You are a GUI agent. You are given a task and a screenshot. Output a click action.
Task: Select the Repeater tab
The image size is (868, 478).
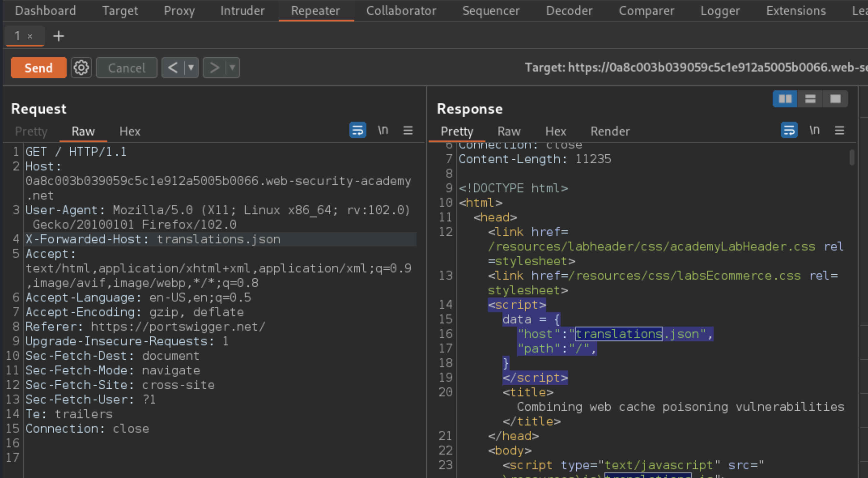tap(315, 11)
